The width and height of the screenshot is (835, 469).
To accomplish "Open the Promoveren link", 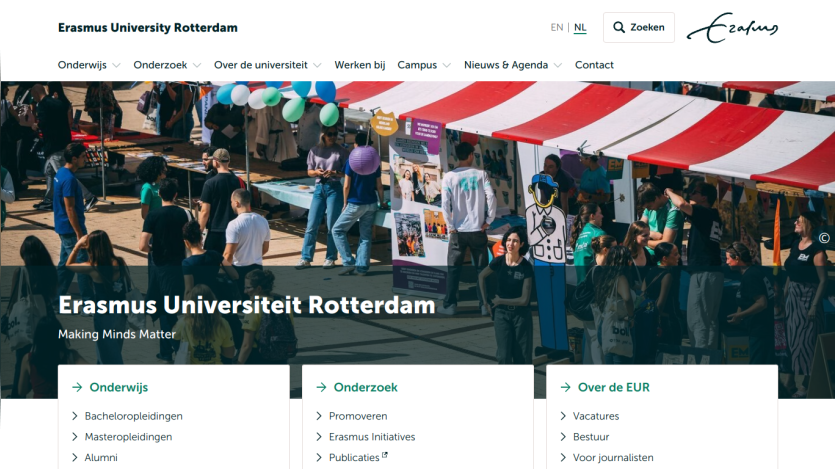I will pos(358,416).
